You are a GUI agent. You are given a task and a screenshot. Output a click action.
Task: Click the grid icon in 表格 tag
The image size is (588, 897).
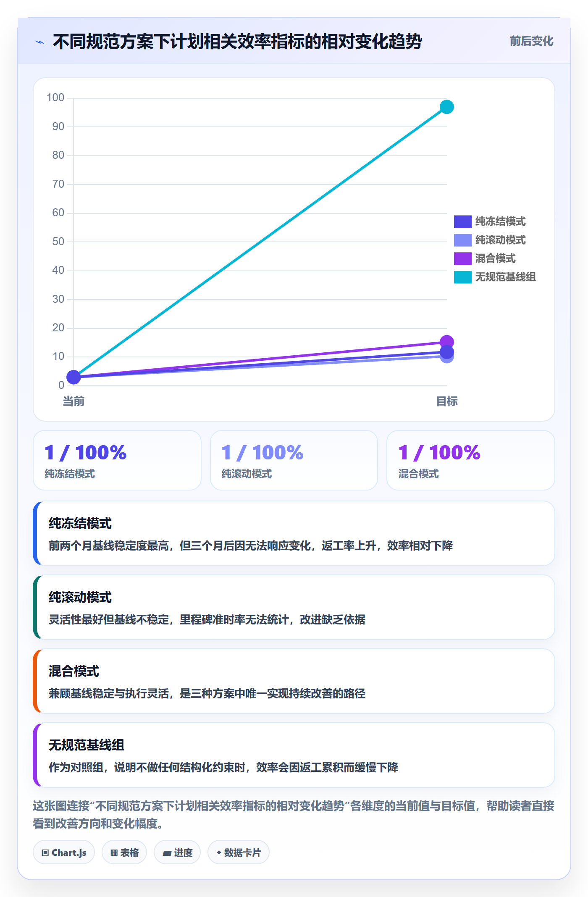114,853
